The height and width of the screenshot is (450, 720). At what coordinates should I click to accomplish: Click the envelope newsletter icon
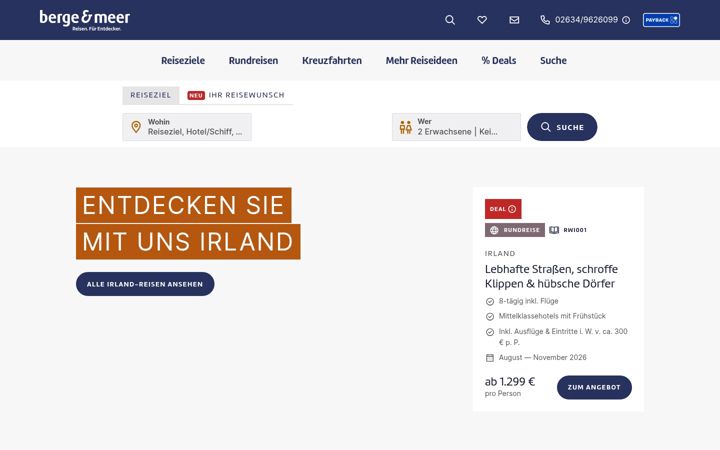point(514,20)
